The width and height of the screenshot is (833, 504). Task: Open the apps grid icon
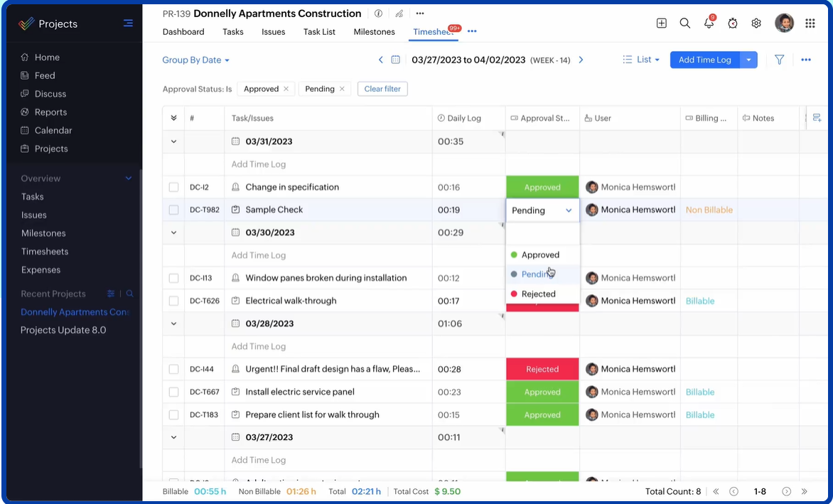point(810,23)
